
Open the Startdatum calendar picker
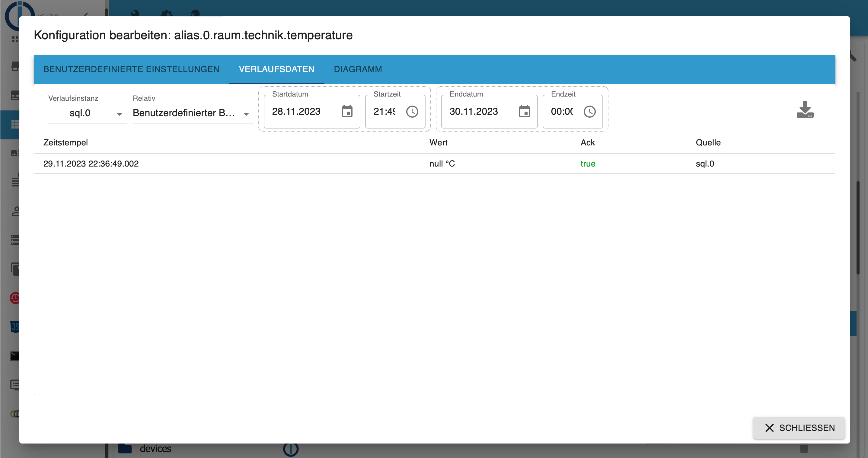click(x=347, y=111)
